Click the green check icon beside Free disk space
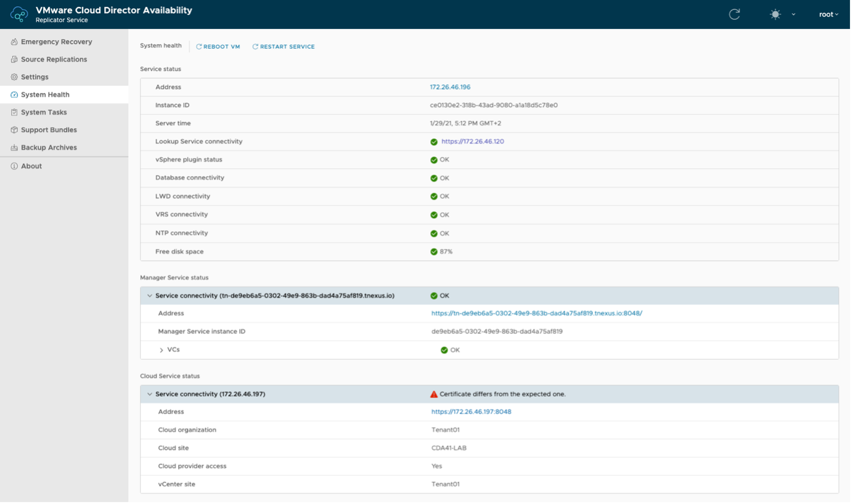 pos(434,252)
